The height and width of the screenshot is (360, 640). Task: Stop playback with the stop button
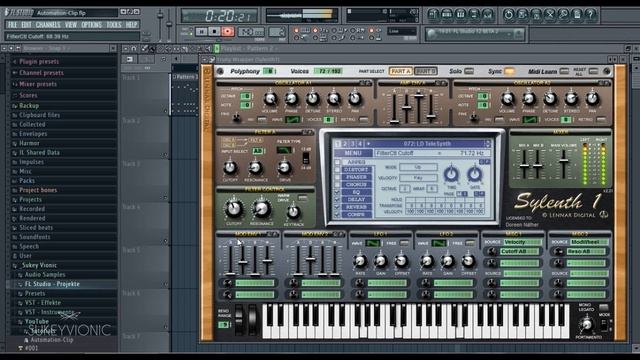(214, 31)
